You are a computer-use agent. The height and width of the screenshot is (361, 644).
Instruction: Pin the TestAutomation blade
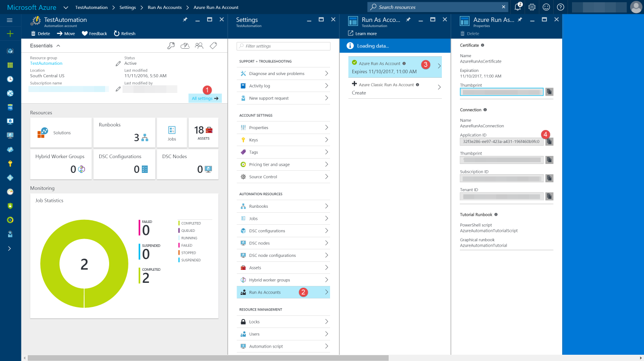tap(185, 20)
